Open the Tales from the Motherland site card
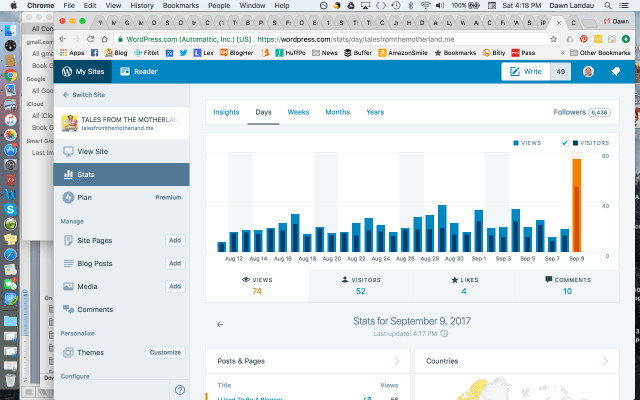 122,123
